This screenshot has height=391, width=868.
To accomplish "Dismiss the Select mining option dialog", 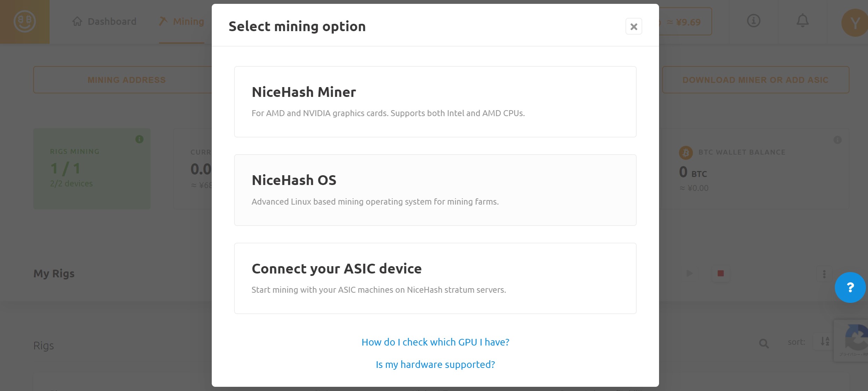I will [634, 26].
